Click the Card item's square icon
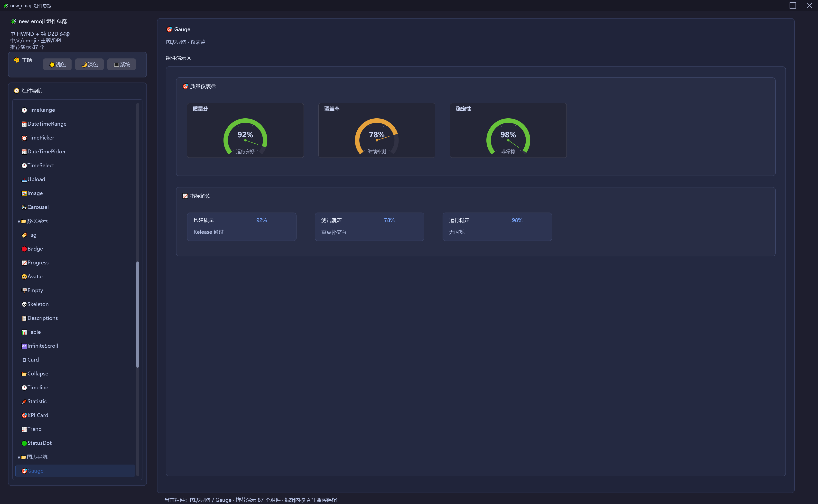 24,360
